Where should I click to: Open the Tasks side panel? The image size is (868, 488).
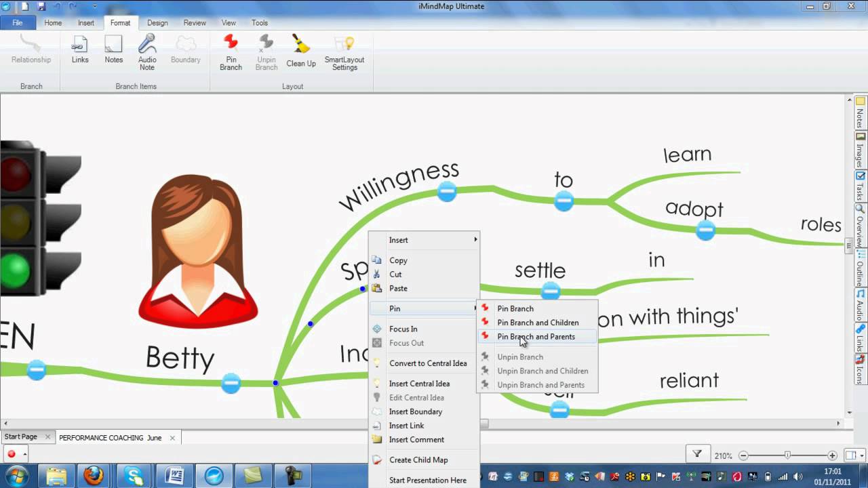pyautogui.click(x=860, y=186)
